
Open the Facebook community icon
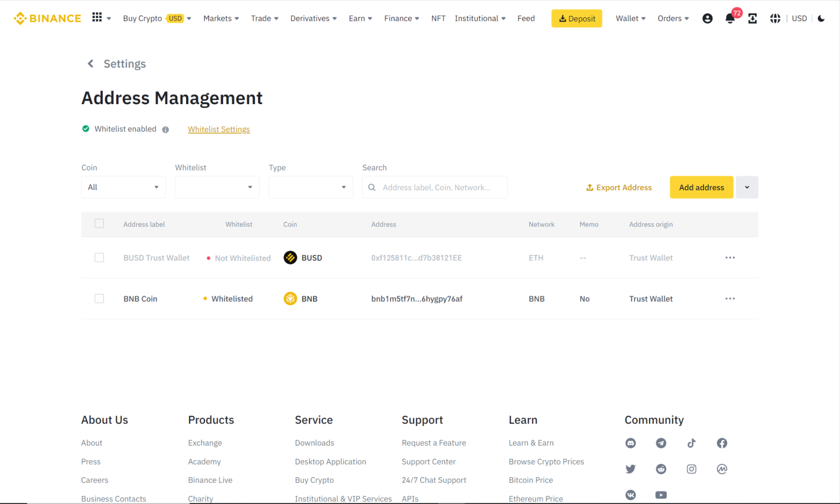[x=722, y=443]
